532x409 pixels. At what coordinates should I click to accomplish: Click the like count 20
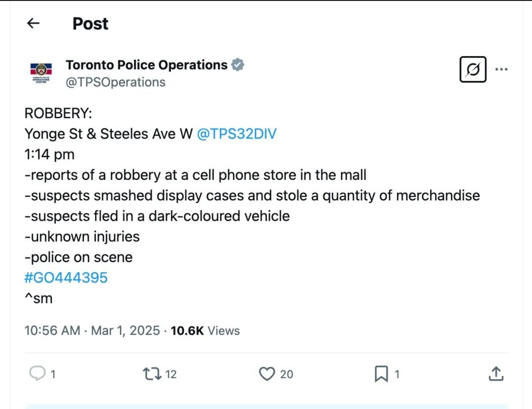click(287, 374)
